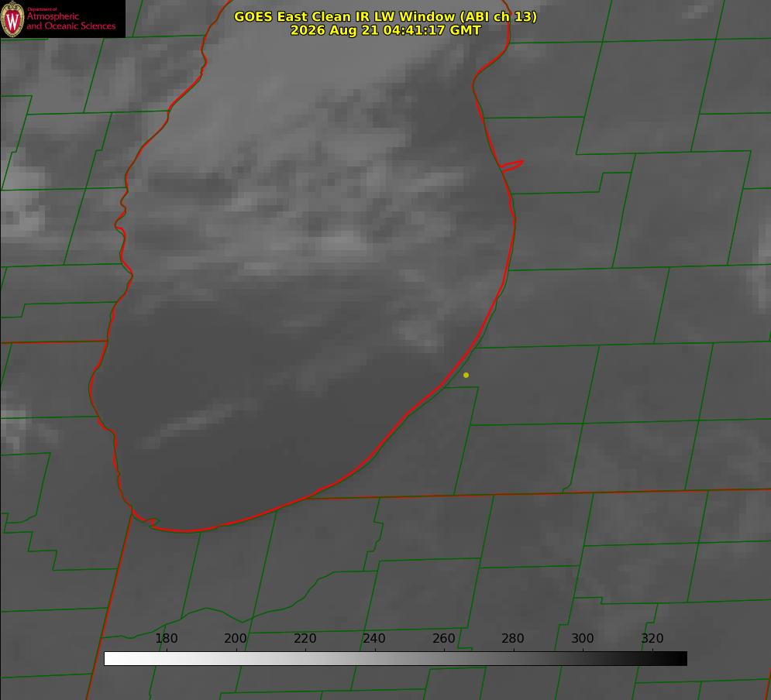The height and width of the screenshot is (700, 771).
Task: Click the 180 label on colorbar
Action: click(x=166, y=638)
